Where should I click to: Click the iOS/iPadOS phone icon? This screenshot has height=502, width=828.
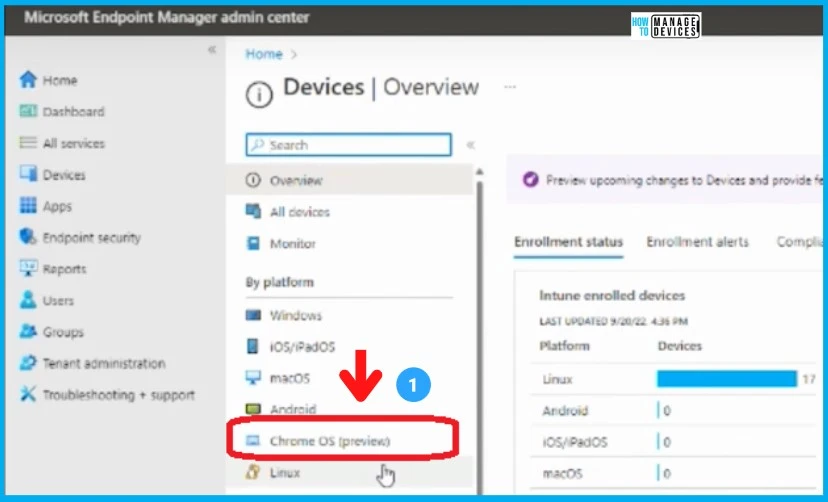click(x=253, y=346)
